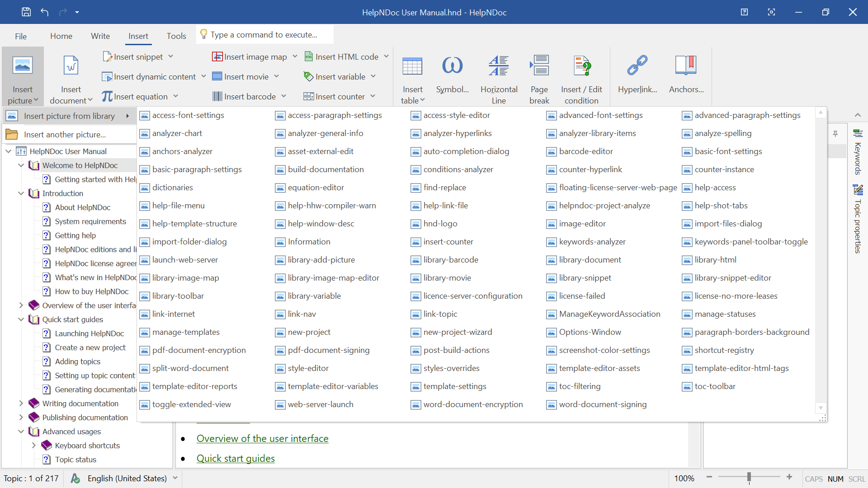Switch to the Home tab

pos(61,36)
